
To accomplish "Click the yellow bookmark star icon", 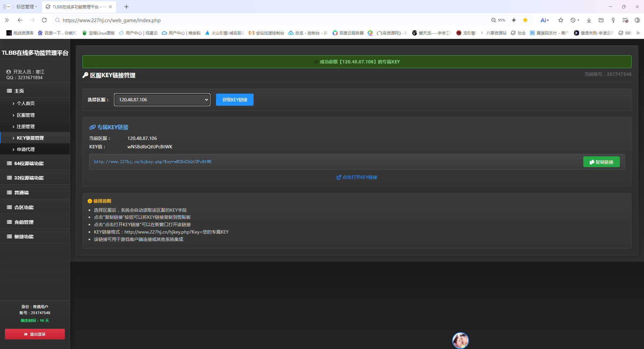I will tap(525, 20).
